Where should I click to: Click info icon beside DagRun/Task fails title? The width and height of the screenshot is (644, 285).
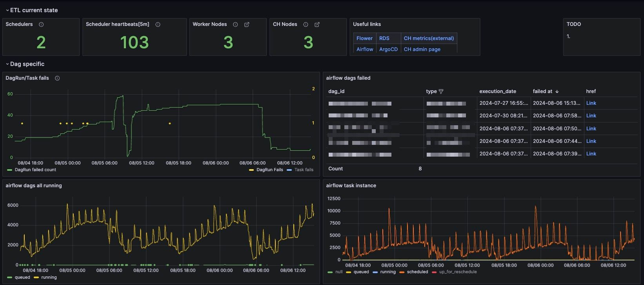[x=57, y=78]
